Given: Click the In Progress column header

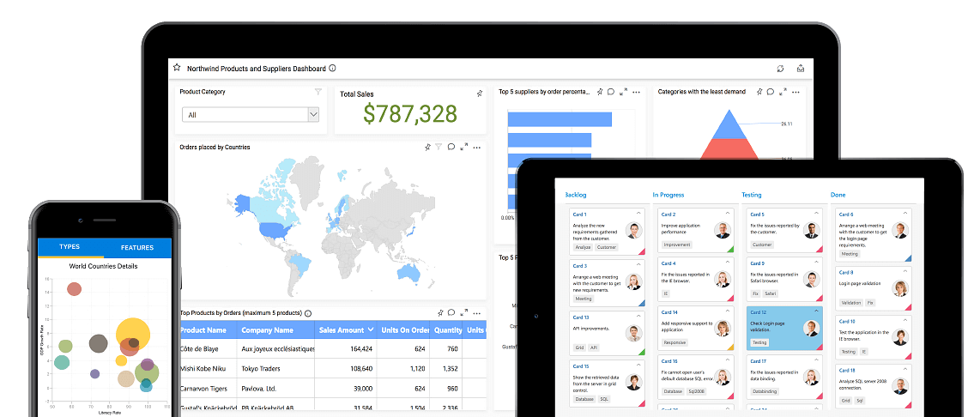Looking at the screenshot, I should (668, 195).
